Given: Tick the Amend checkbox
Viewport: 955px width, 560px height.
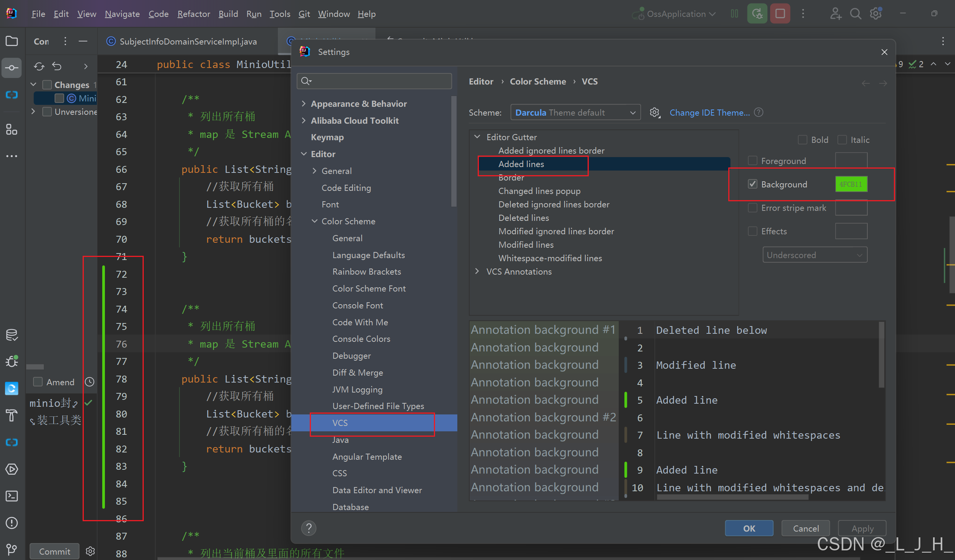Looking at the screenshot, I should [38, 382].
